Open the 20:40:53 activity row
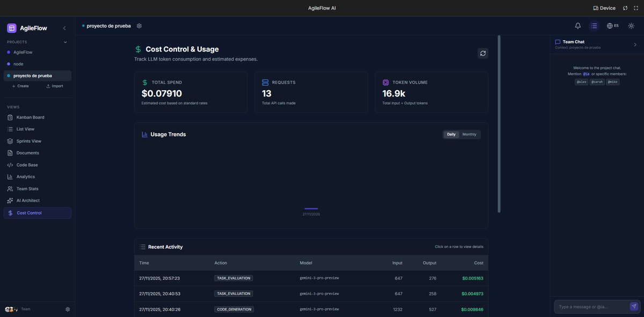Screen dimensions: 644x317 click(311, 294)
